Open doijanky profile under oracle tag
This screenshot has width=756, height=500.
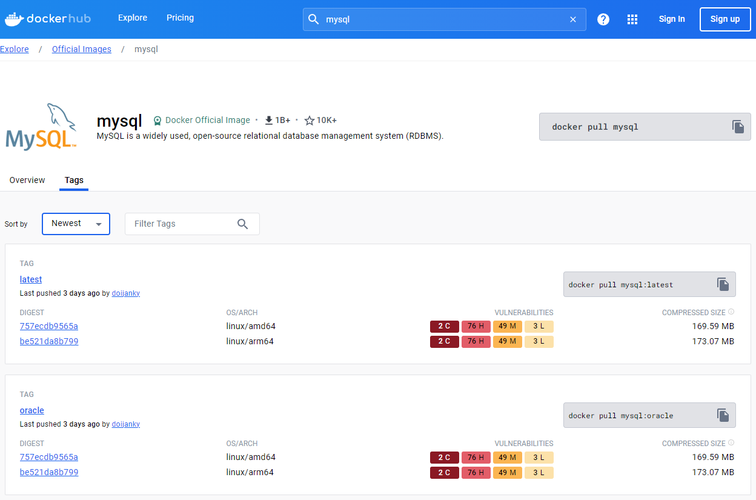coord(126,424)
